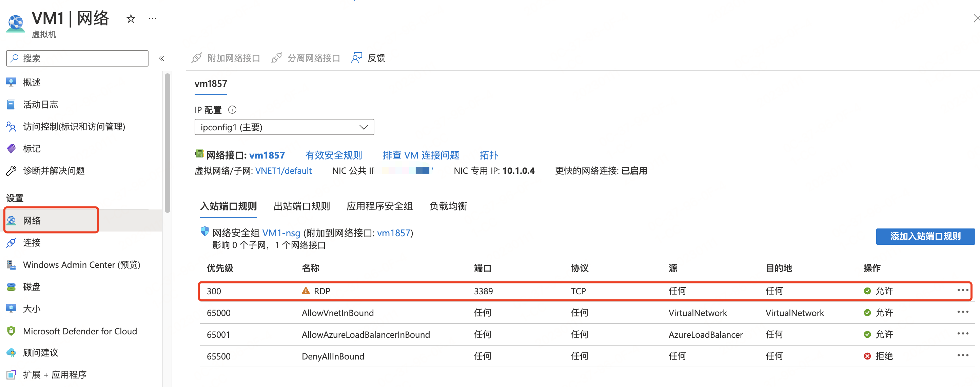Open the 有效安全规则 link
The height and width of the screenshot is (387, 980).
(334, 155)
